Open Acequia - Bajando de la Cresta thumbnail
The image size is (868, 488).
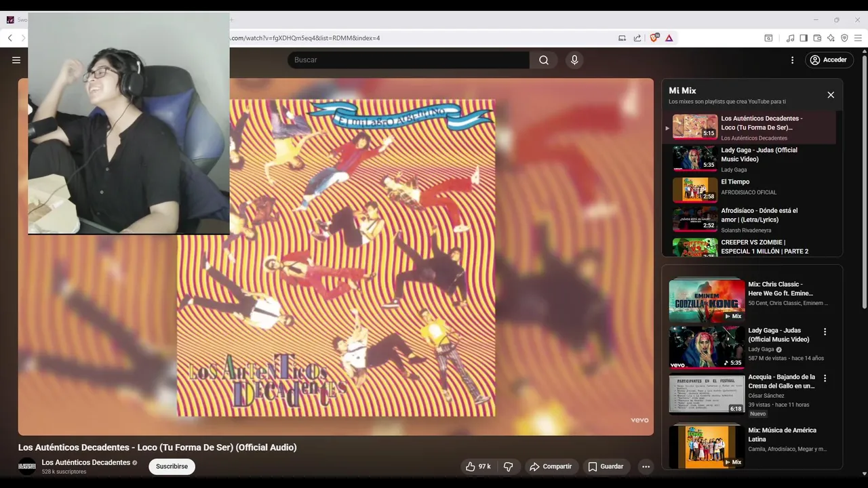point(707,394)
